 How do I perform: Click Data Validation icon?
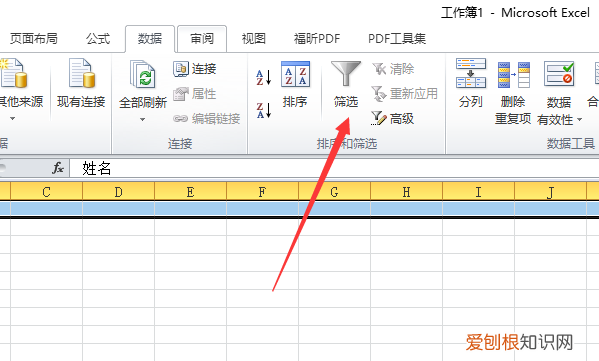pos(559,74)
